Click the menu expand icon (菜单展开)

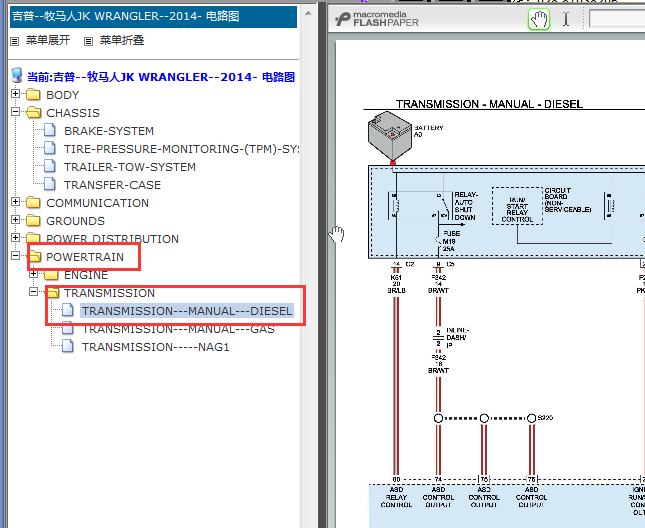pos(14,41)
